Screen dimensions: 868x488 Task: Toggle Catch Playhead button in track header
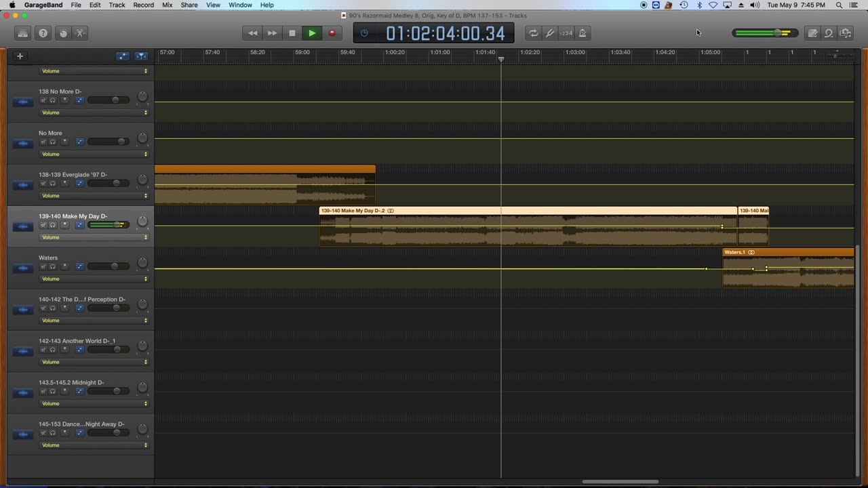point(141,56)
